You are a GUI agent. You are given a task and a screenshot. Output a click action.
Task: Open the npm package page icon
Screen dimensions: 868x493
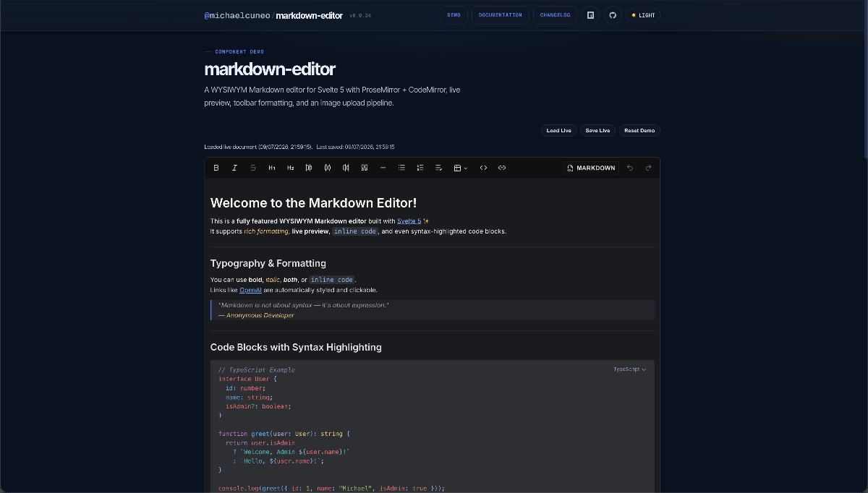pos(590,15)
